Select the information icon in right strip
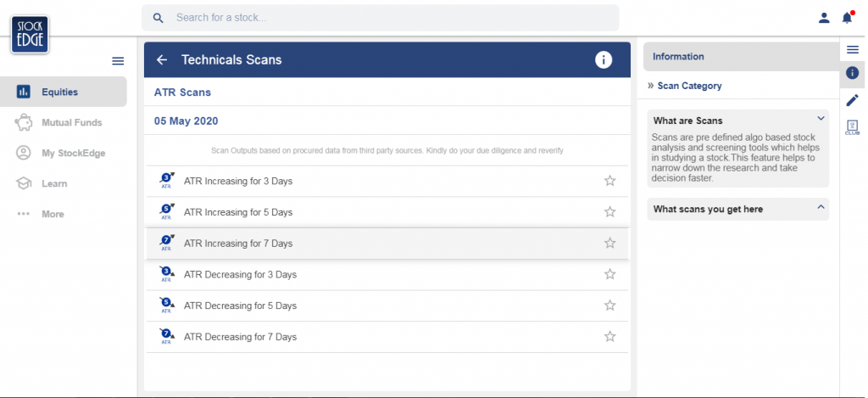868x398 pixels. click(x=853, y=73)
